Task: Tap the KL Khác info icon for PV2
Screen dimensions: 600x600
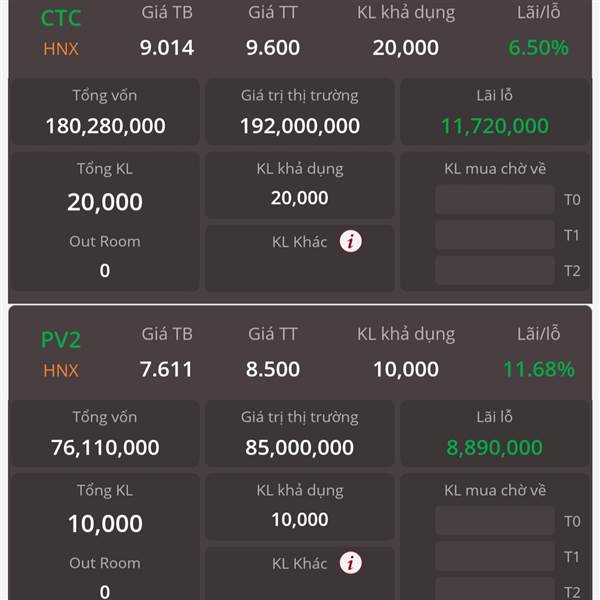Action: [350, 563]
